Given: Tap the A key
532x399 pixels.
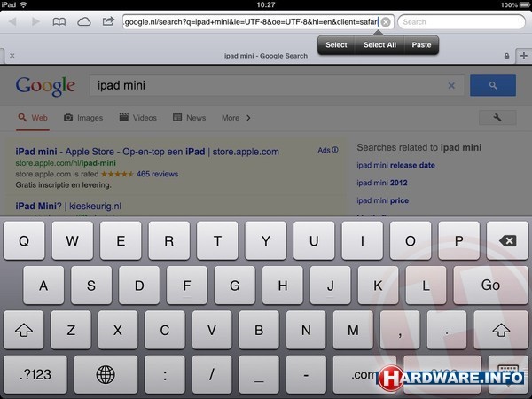Looking at the screenshot, I should [x=43, y=285].
